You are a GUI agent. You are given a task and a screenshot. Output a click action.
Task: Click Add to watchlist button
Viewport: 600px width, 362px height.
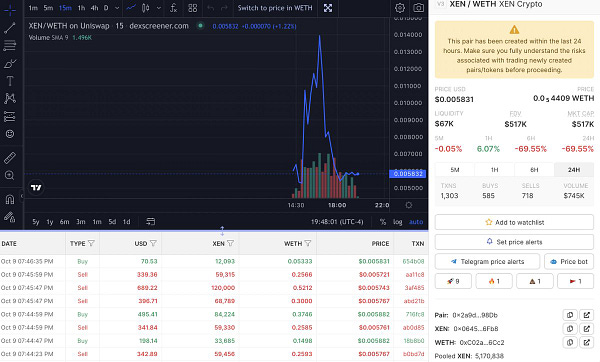514,222
